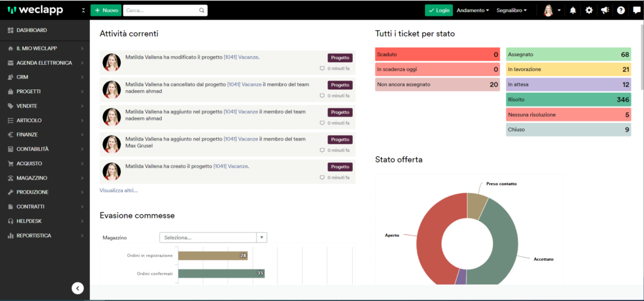
Task: Toggle the menu expand/collapse arrows beside logo
Action: [84, 10]
